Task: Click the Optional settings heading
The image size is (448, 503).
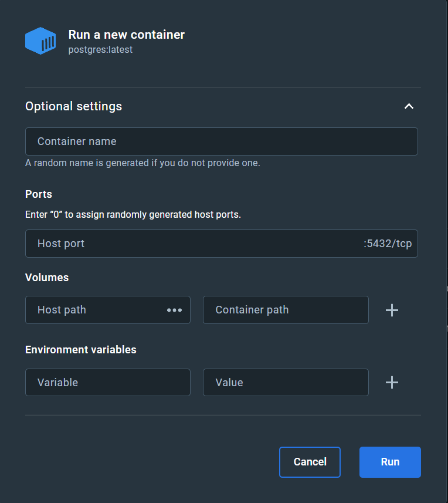Action: pos(74,106)
